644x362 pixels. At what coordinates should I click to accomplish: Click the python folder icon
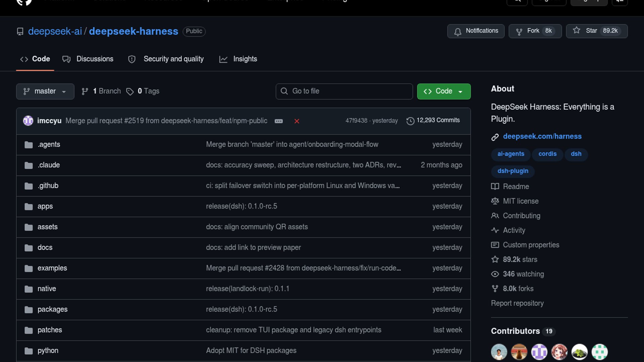[29, 351]
